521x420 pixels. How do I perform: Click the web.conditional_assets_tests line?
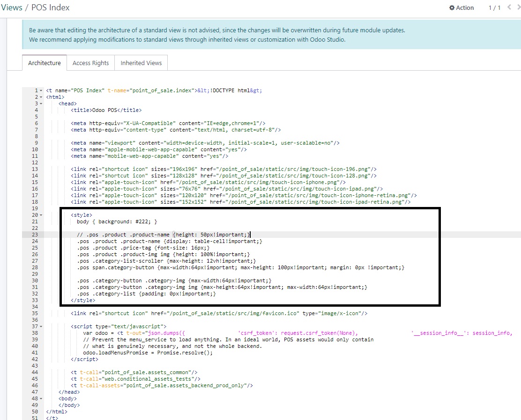tap(135, 379)
